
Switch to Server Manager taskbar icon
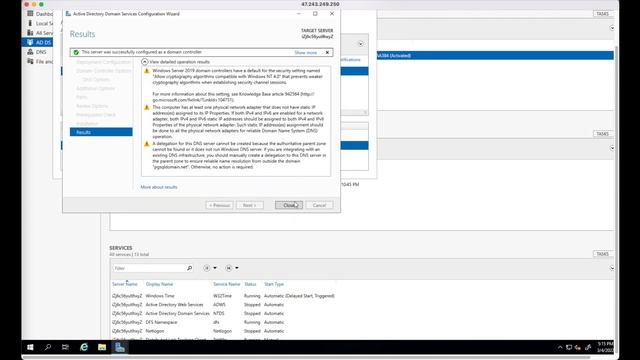pos(120,347)
